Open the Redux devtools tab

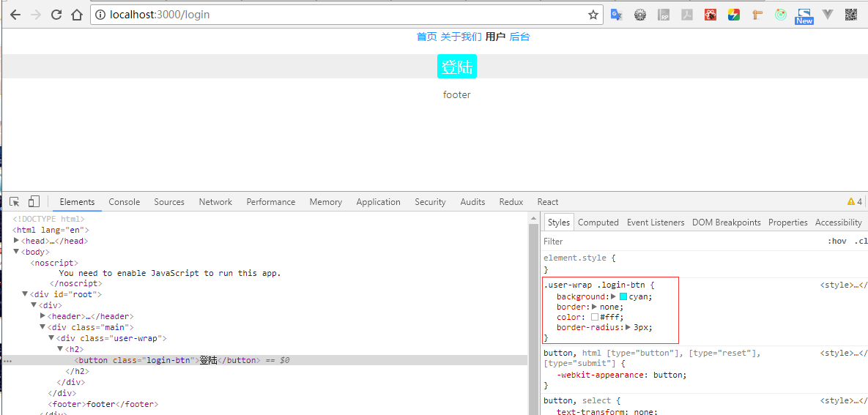click(511, 202)
